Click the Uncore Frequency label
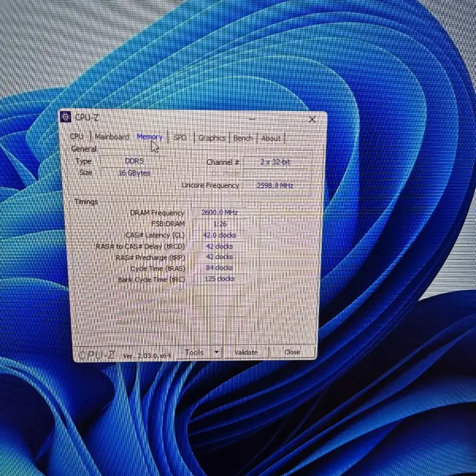476x476 pixels. [210, 185]
